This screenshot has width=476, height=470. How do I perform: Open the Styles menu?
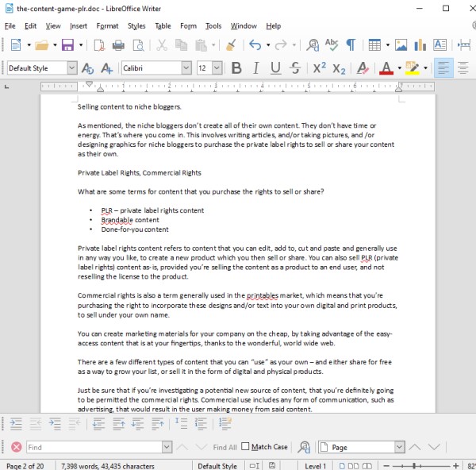(136, 26)
